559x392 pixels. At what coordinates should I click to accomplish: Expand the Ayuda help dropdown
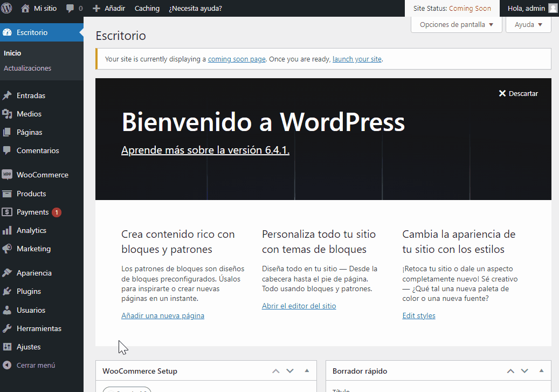click(x=528, y=25)
